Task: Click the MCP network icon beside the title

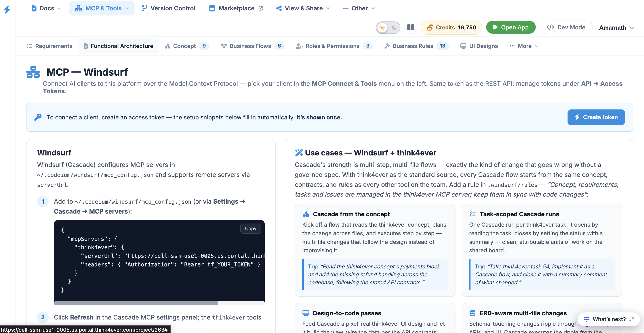Action: point(33,72)
